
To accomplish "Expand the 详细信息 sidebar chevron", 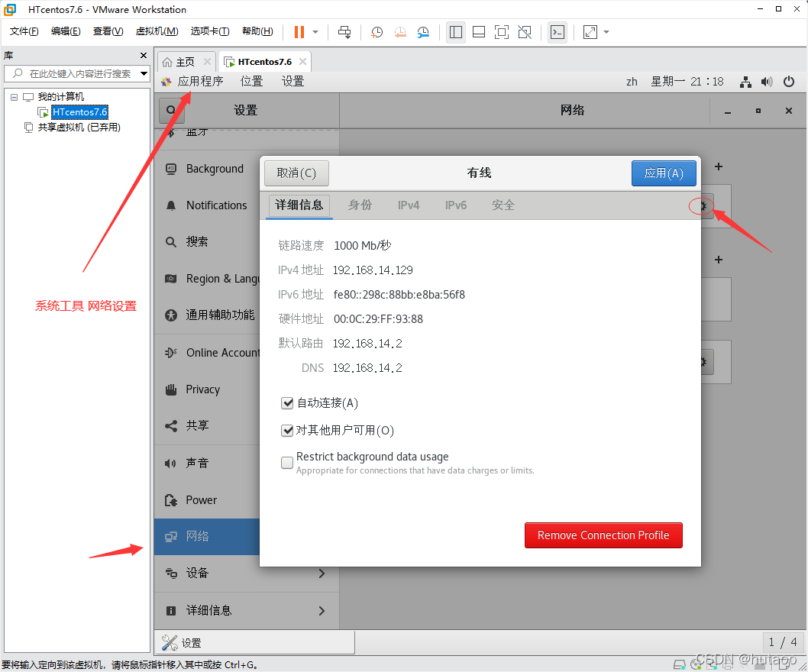I will [x=322, y=611].
